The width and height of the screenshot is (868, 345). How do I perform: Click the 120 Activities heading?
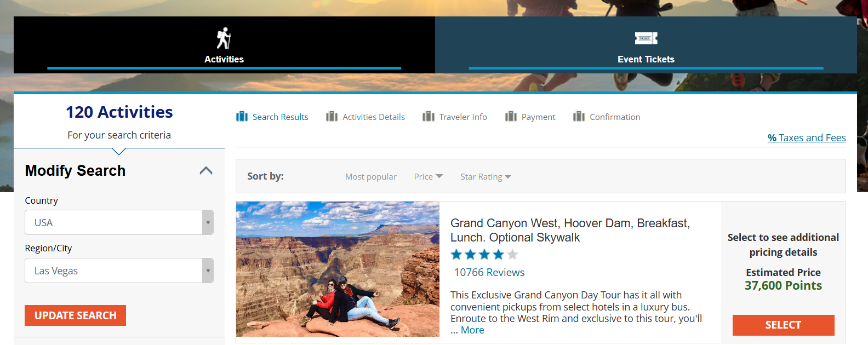click(x=119, y=112)
